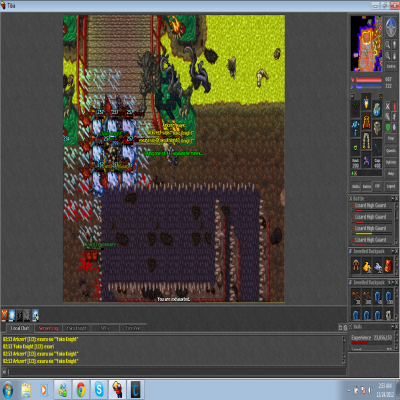Click the red backpack item in the container
Viewport: 400px width, 400px height.
coord(389,266)
